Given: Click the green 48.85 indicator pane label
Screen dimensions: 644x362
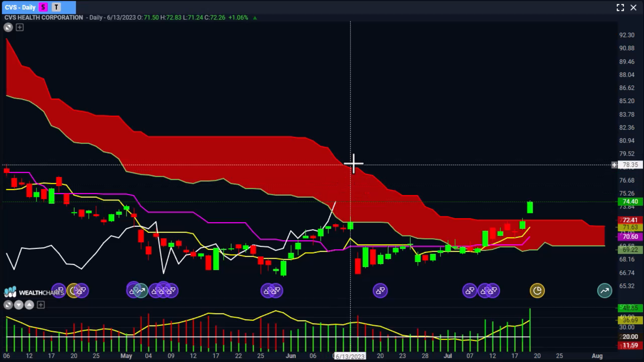Looking at the screenshot, I should pos(630,308).
